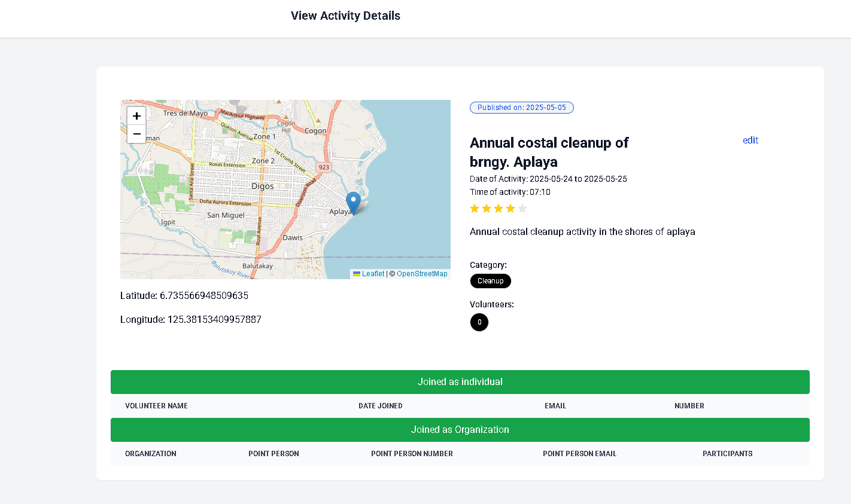
Task: Click the Digos label on map
Action: [x=262, y=186]
